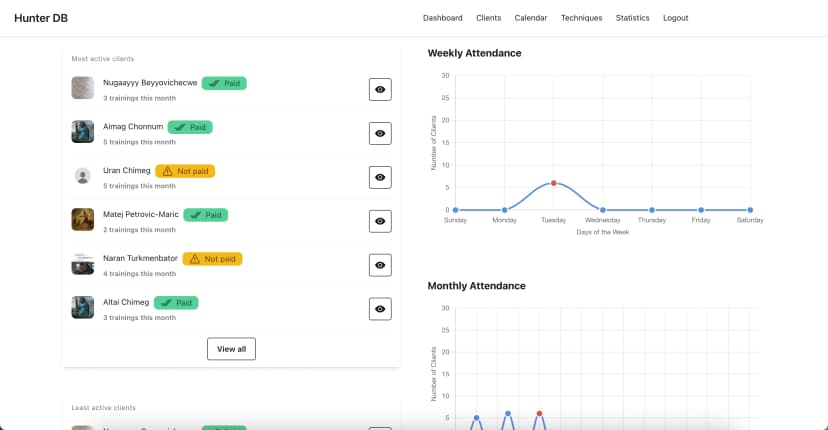Open the Calendar page
This screenshot has height=430, width=828.
pyautogui.click(x=531, y=18)
